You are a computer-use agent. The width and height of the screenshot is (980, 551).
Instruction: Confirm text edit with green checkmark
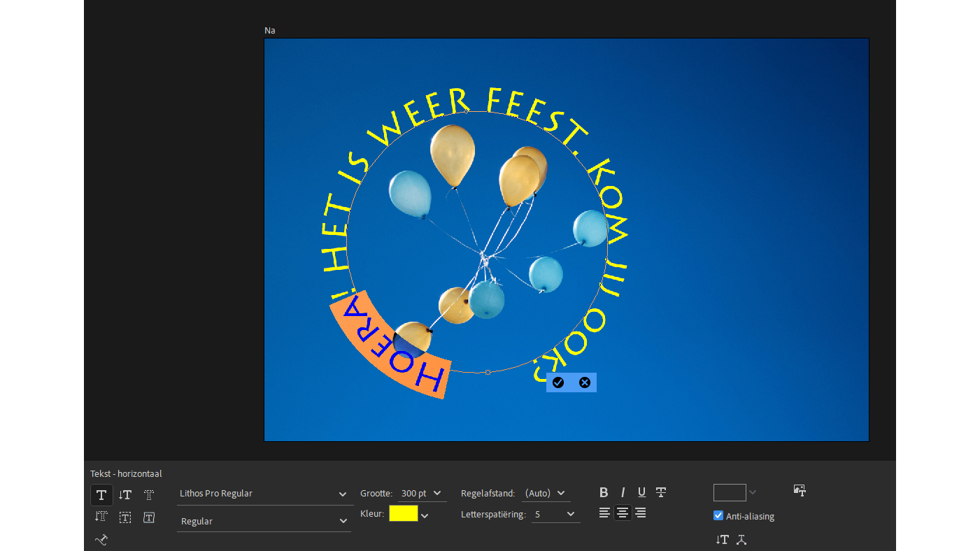click(558, 382)
